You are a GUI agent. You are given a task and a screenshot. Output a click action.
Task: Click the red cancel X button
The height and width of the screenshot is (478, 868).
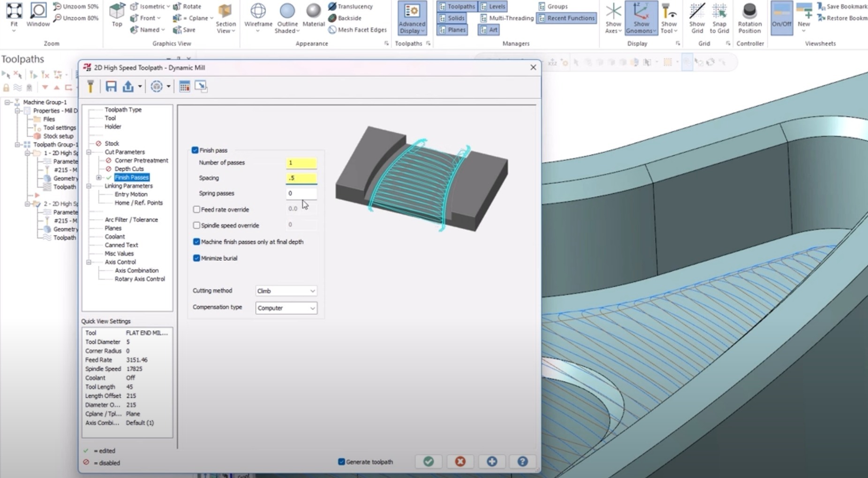[460, 462]
